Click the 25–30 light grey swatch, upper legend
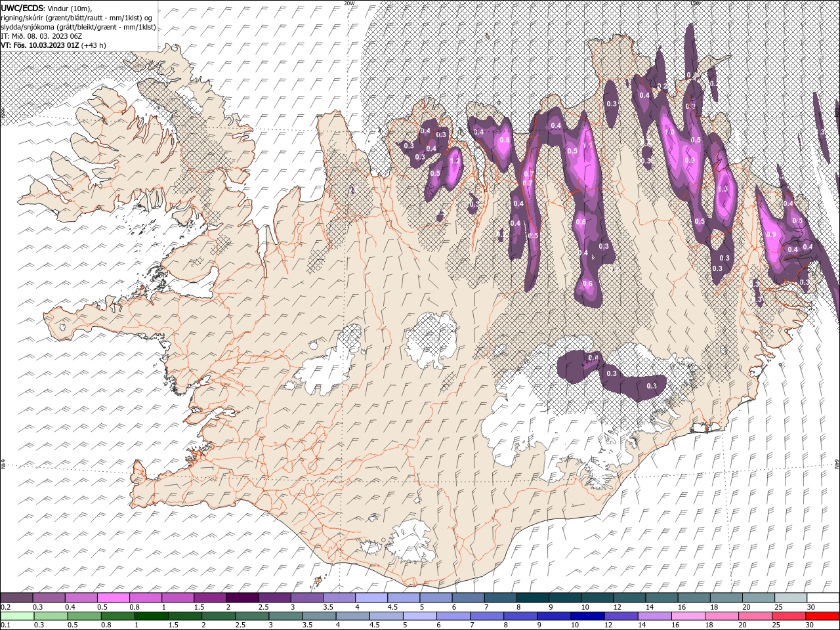840x630 pixels. pos(789,598)
